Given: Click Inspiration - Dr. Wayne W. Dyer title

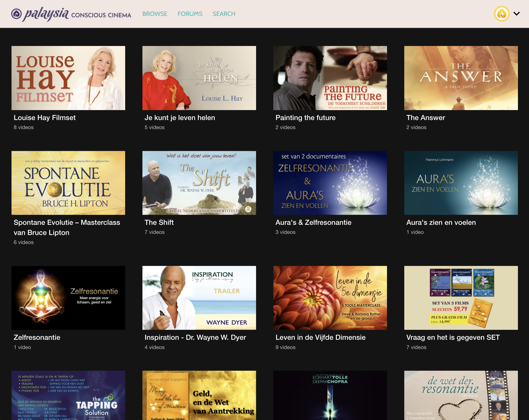Looking at the screenshot, I should tap(195, 337).
